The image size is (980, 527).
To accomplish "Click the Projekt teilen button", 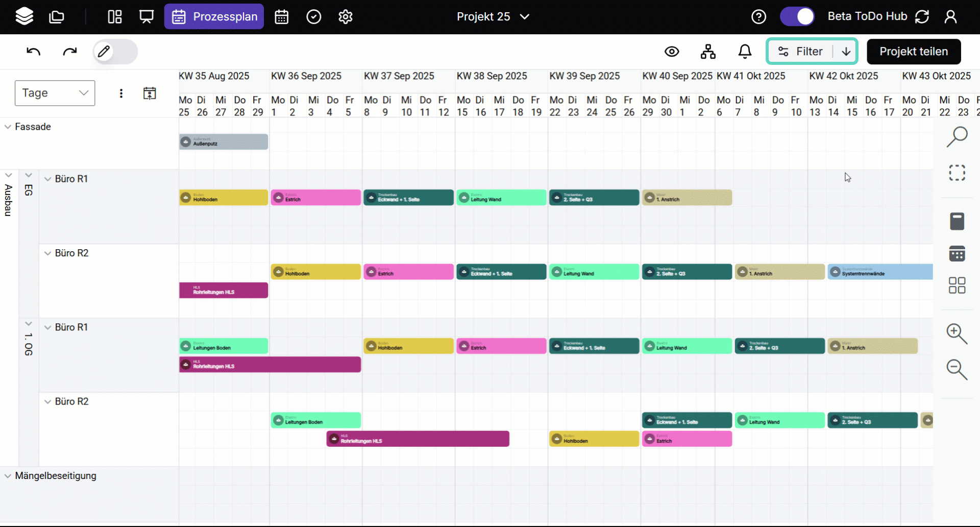I will [x=914, y=52].
